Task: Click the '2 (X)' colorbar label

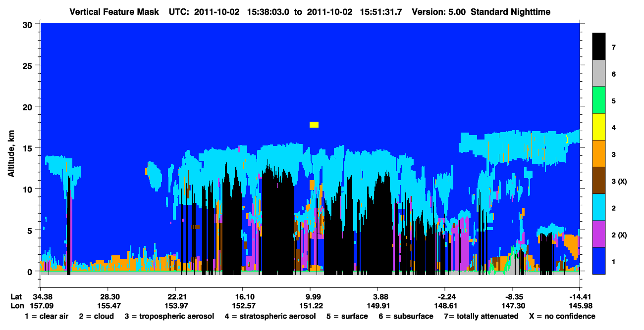Action: tap(619, 235)
